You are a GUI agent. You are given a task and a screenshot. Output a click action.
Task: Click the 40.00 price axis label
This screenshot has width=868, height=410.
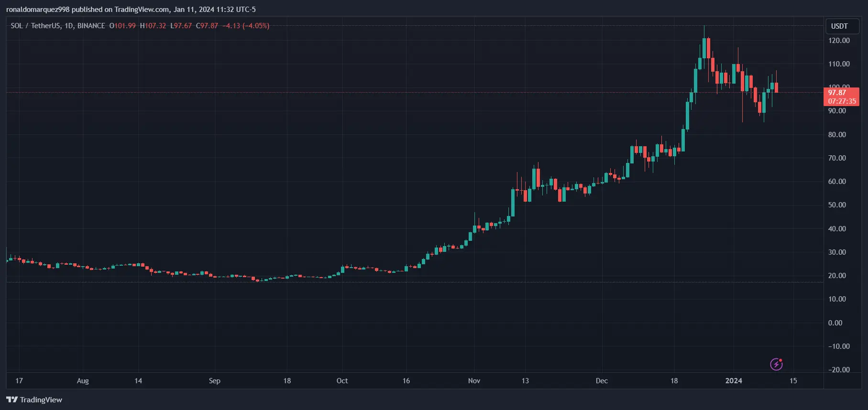pyautogui.click(x=837, y=229)
